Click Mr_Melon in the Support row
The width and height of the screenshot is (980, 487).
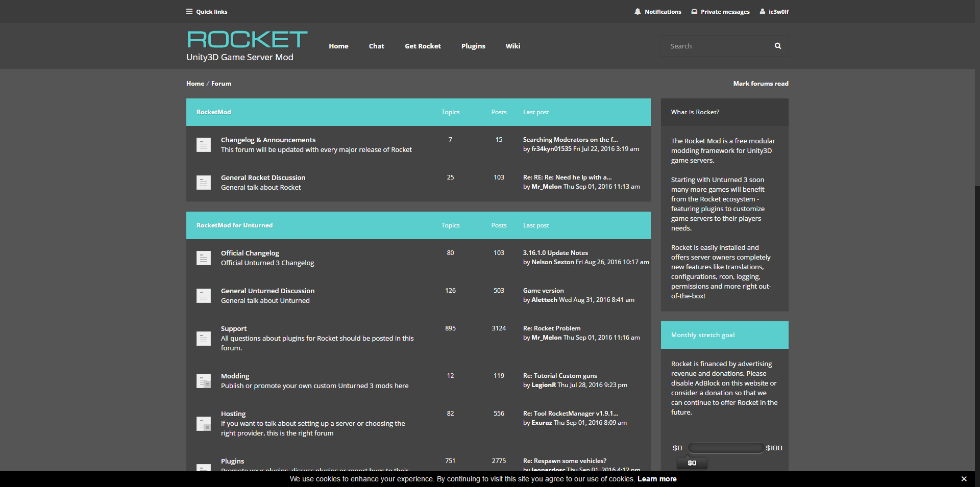click(x=546, y=338)
